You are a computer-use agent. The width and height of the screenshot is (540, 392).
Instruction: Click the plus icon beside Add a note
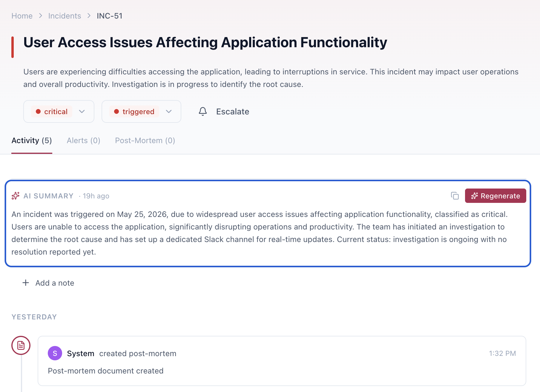(x=26, y=283)
